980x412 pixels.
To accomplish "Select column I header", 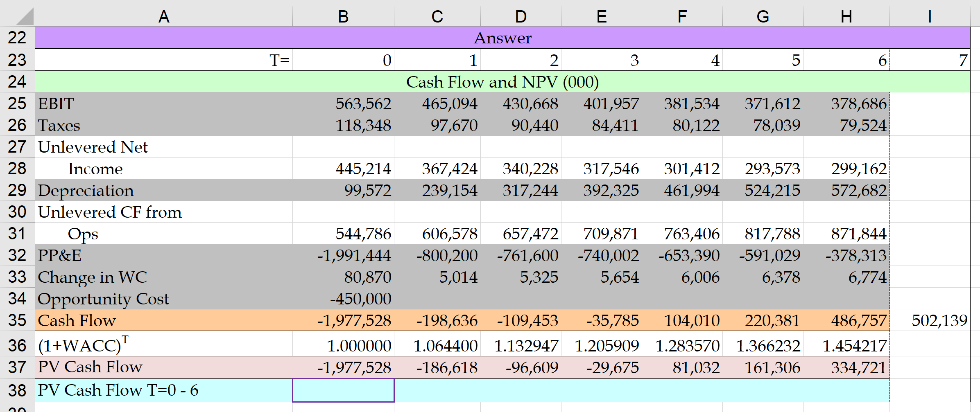I will pos(930,17).
